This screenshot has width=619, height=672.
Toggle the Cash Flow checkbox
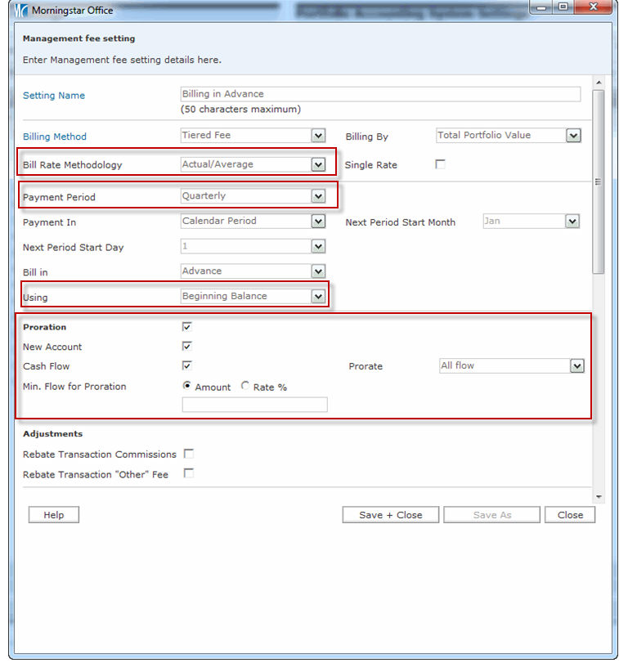coord(187,365)
